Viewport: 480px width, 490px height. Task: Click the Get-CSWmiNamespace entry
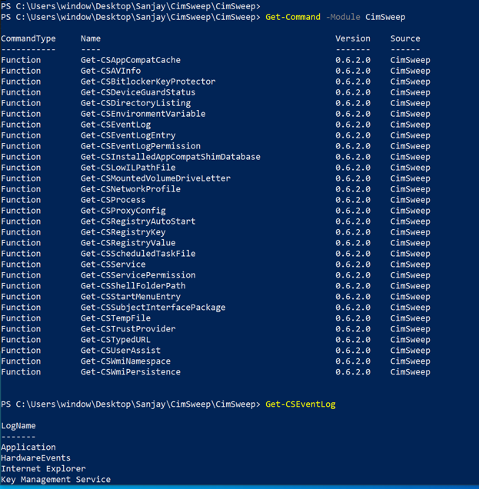[125, 361]
